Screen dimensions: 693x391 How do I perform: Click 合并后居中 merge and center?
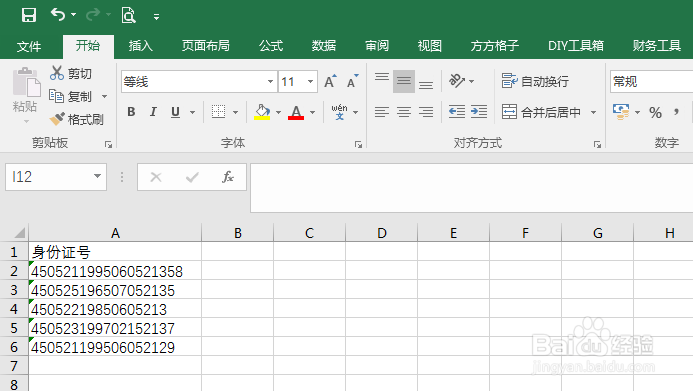[x=541, y=112]
